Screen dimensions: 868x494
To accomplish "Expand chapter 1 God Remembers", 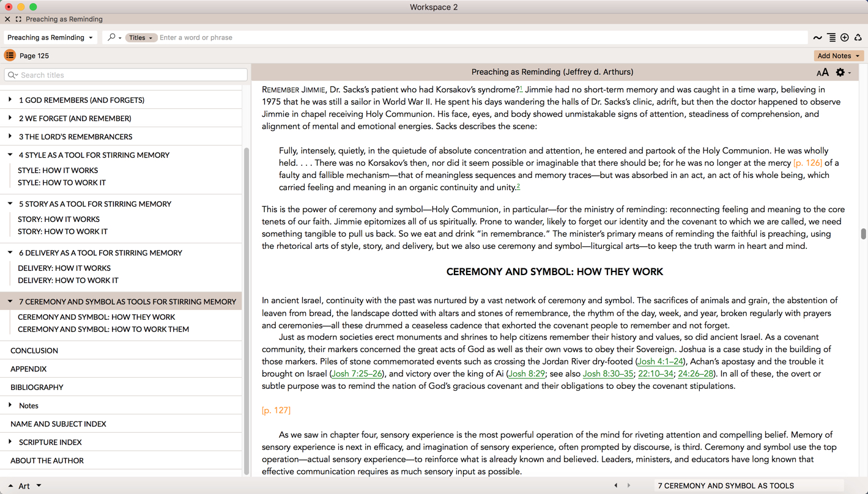I will pyautogui.click(x=10, y=100).
